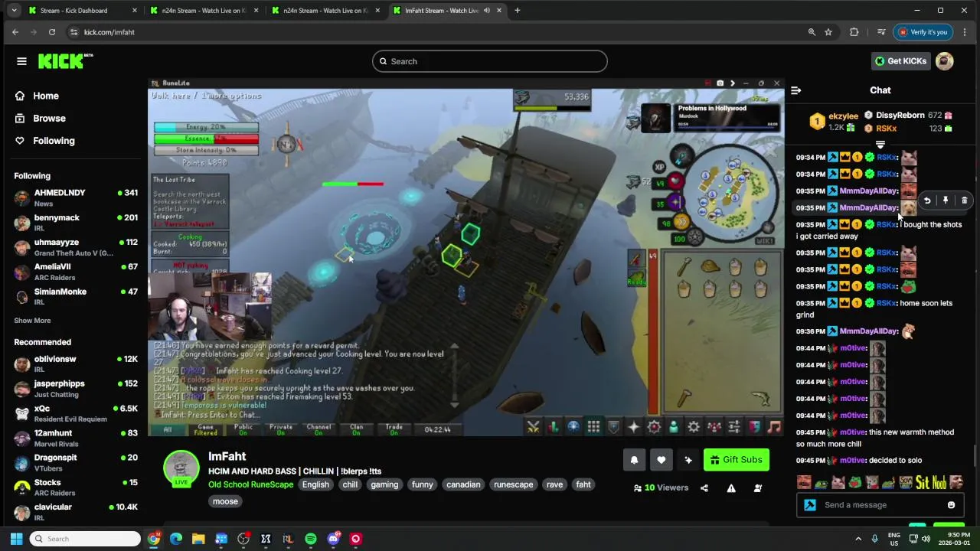Toggle the in-game XP drops button
Image resolution: width=980 pixels, height=551 pixels.
tap(659, 167)
